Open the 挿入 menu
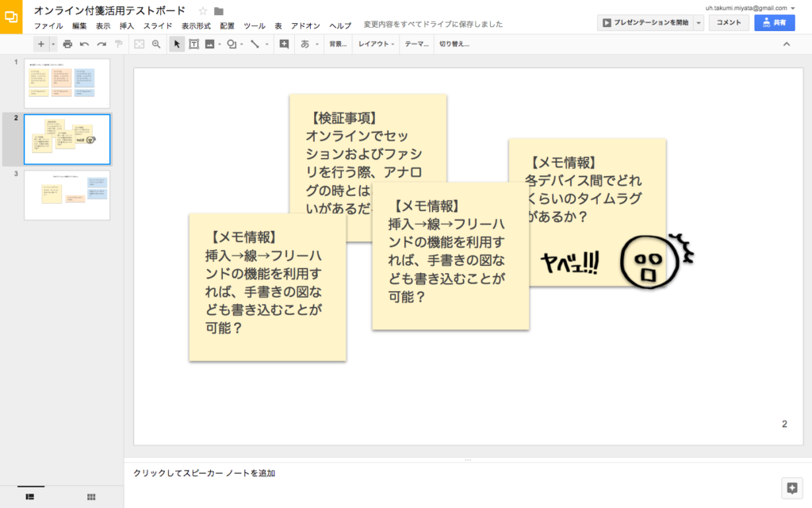Viewport: 812px width, 508px height. pos(126,25)
